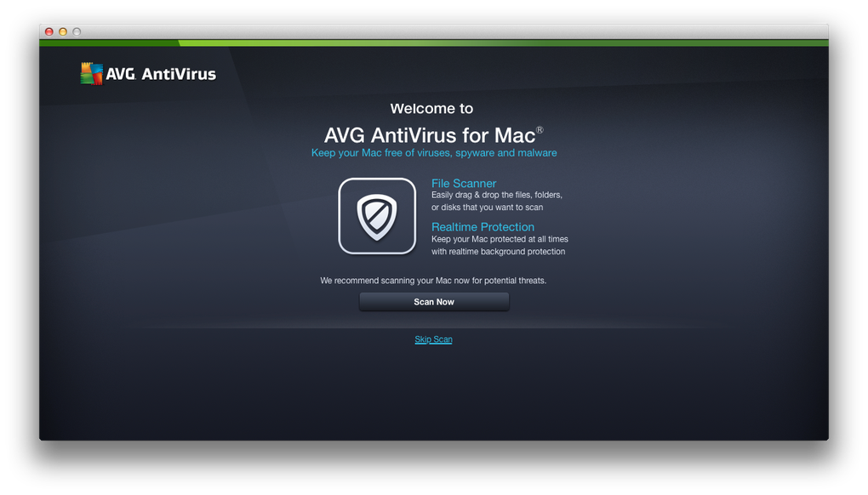Click the 'AVG AntiVirus for Mac' title
The image size is (868, 495).
click(x=433, y=135)
